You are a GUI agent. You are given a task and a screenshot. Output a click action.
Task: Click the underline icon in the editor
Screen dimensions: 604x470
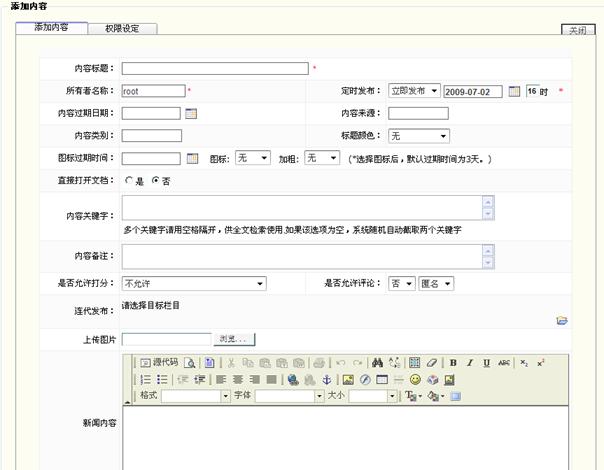(486, 362)
